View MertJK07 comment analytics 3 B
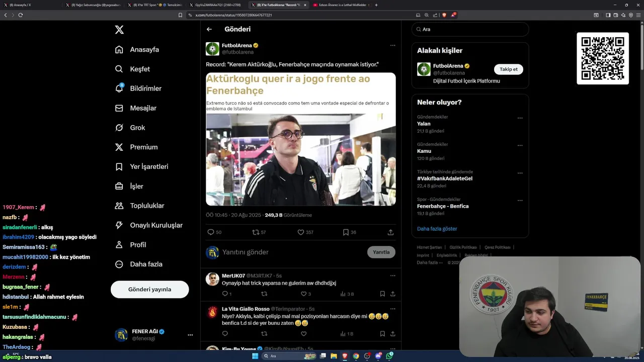Viewport: 644px width, 362px height. [347, 294]
